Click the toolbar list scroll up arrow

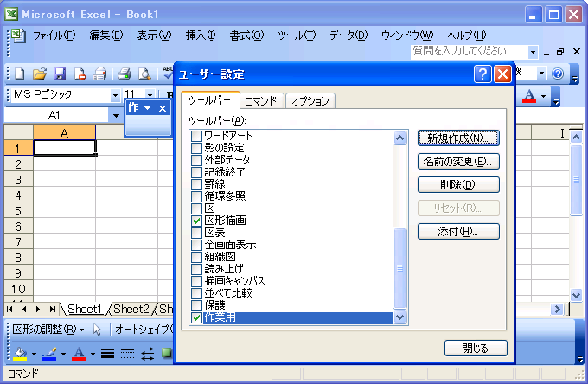click(400, 138)
